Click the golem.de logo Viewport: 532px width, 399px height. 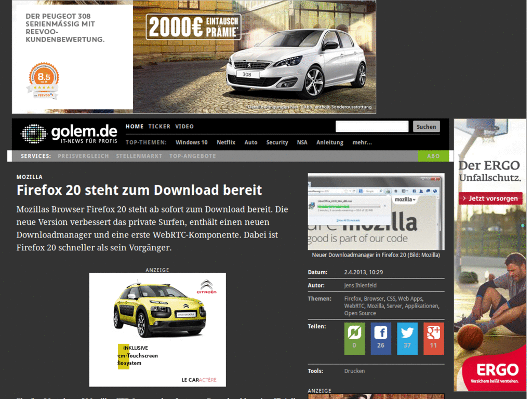[69, 134]
